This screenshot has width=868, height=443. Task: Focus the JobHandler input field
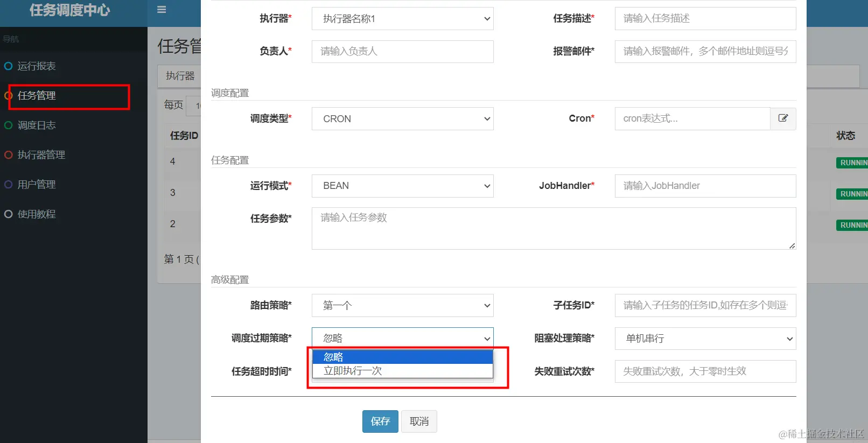[x=705, y=186]
